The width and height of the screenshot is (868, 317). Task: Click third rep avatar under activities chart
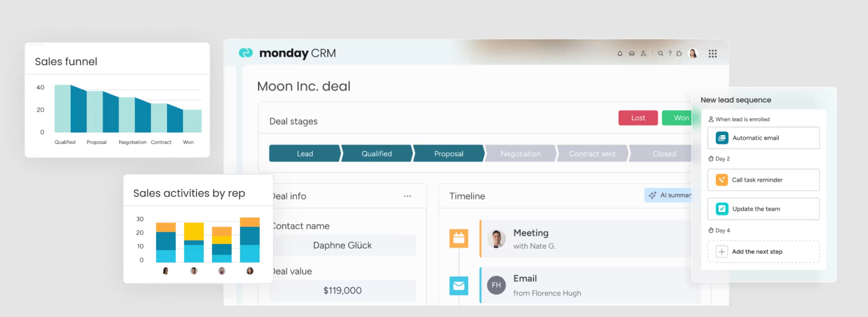coord(222,271)
